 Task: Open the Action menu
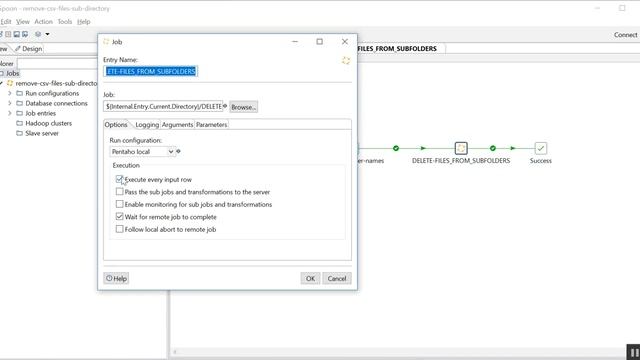pyautogui.click(x=43, y=22)
